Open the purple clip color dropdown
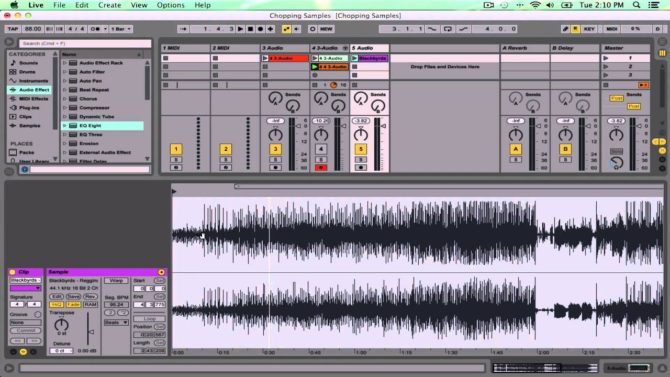The height and width of the screenshot is (377, 670). (26, 289)
